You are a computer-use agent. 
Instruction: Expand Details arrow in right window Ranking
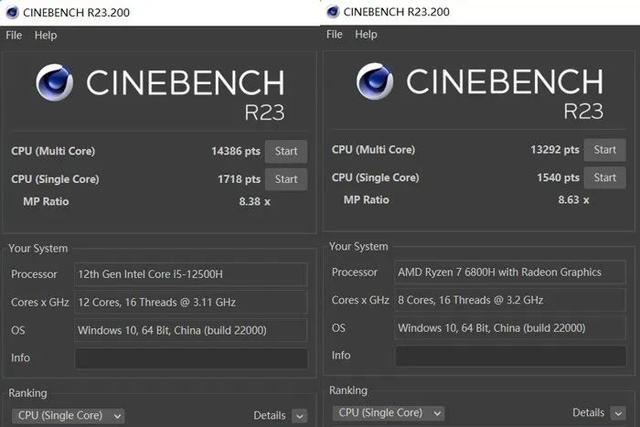[618, 413]
